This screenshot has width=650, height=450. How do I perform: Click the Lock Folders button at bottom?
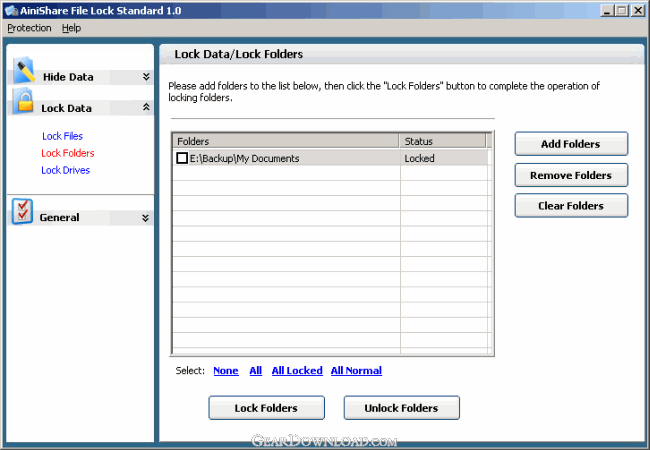pos(267,408)
